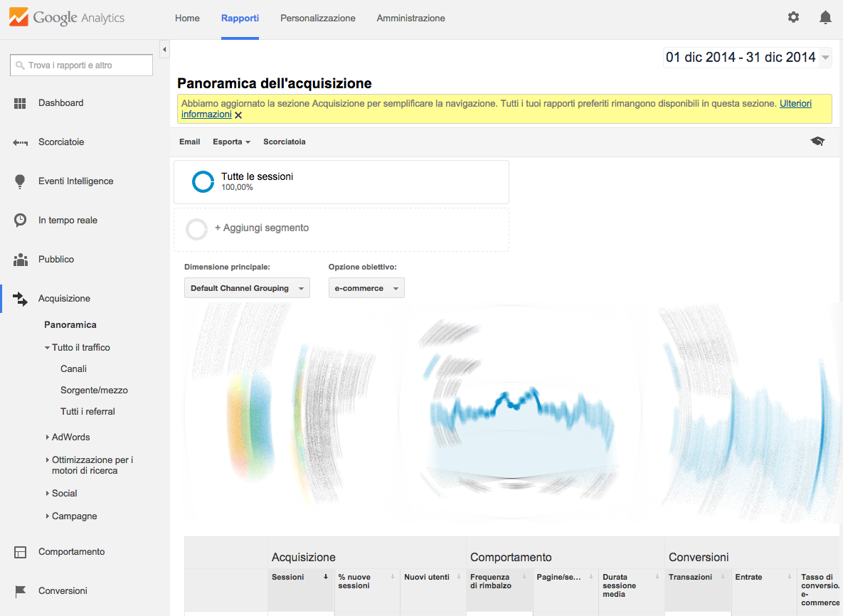Click the Pubblico sidebar icon
The width and height of the screenshot is (843, 616).
20,259
